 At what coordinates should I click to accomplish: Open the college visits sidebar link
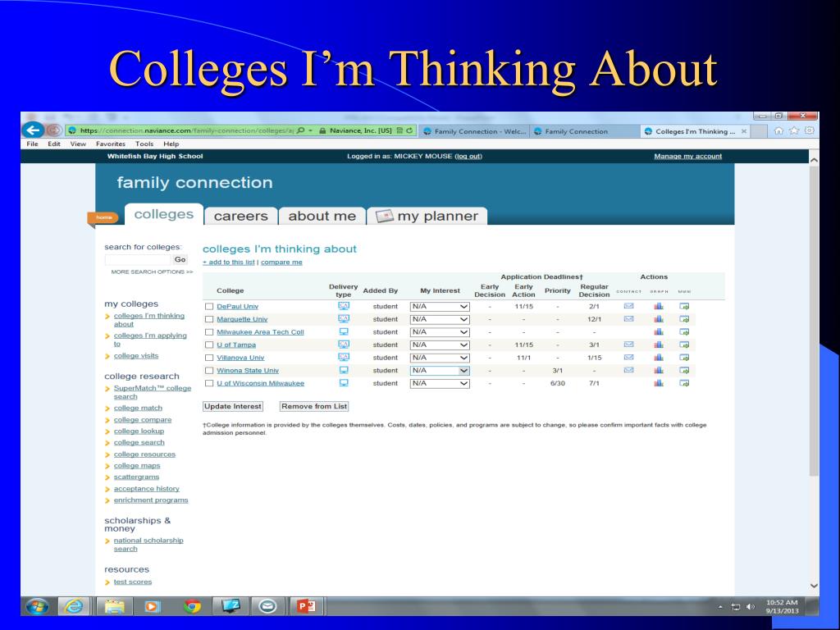pos(136,356)
